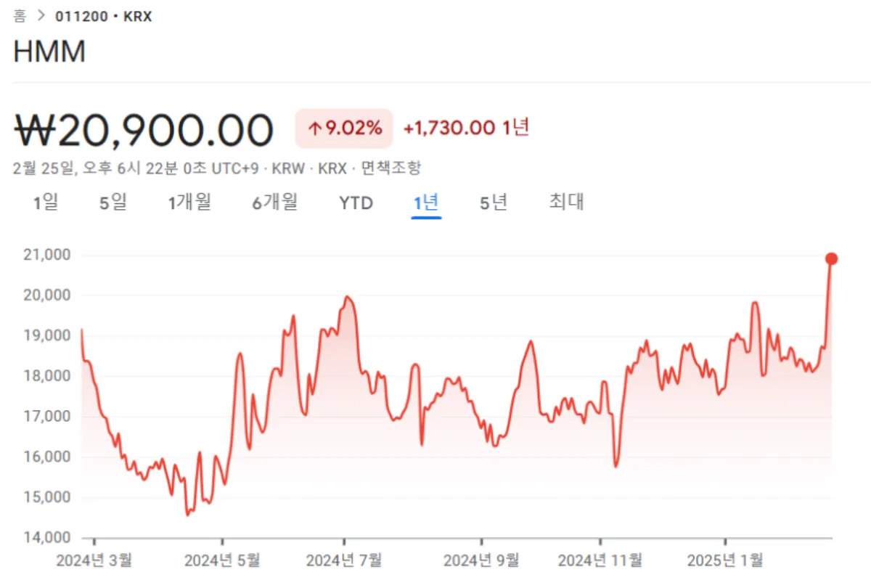
Task: Open the 1개월 price view
Action: point(190,203)
